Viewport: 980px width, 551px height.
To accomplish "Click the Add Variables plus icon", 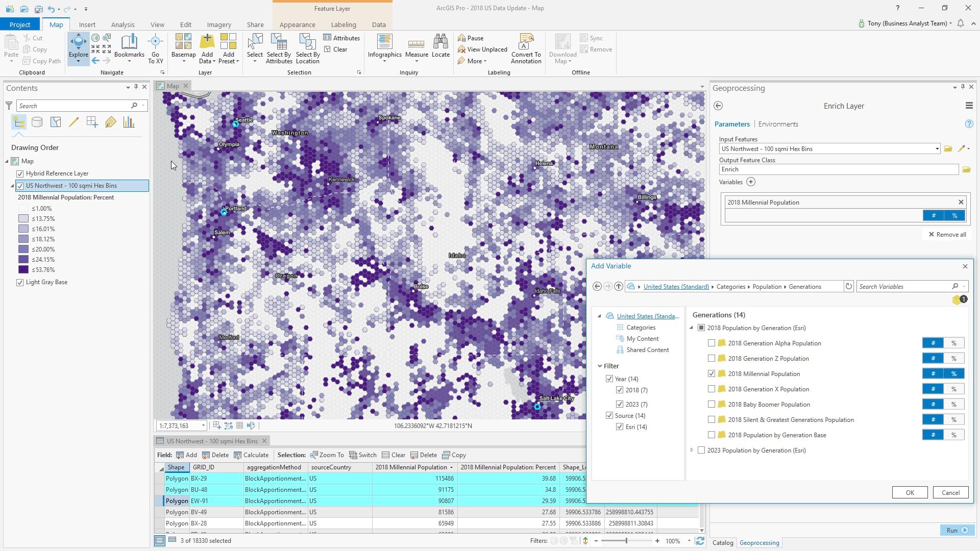I will click(x=751, y=182).
